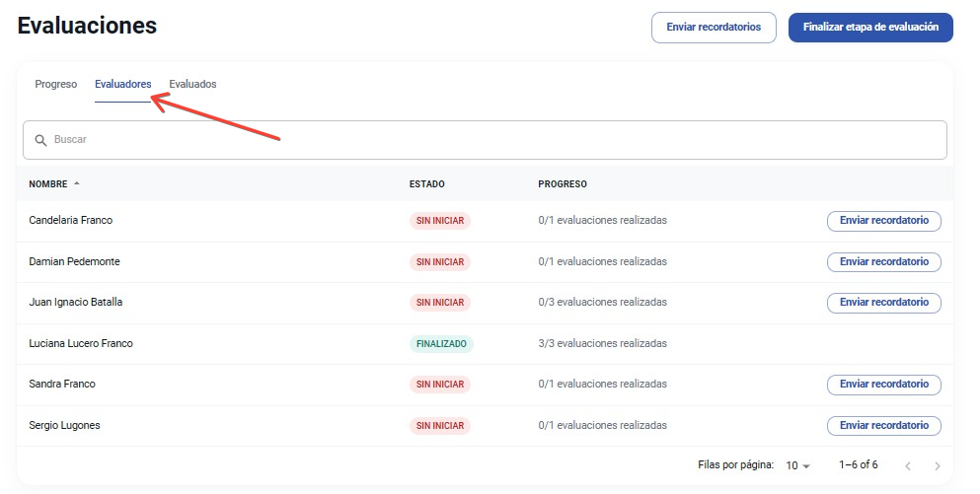Open the Evaluados tab
The height and width of the screenshot is (494, 980).
(x=192, y=84)
